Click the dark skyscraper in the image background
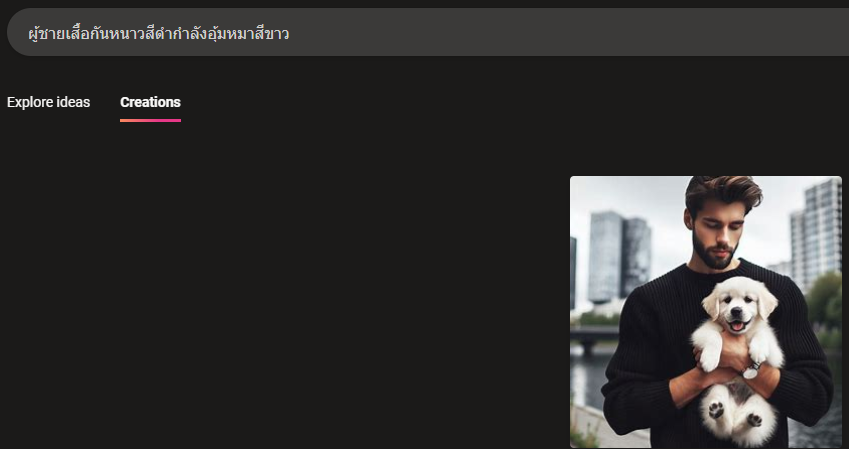The width and height of the screenshot is (849, 449). point(620,257)
